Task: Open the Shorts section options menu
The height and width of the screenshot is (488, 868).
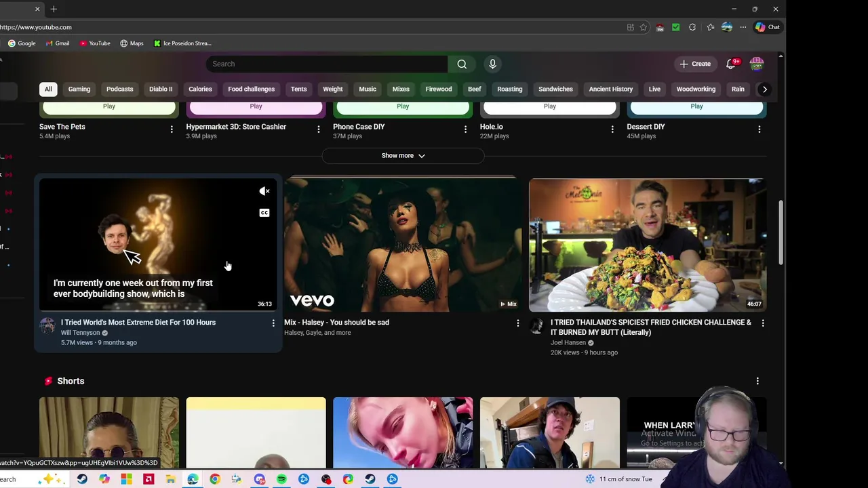Action: pyautogui.click(x=757, y=381)
